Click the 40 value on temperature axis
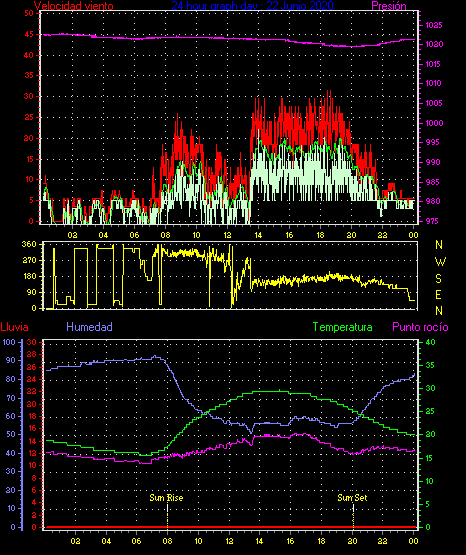Image resolution: width=466 pixels, height=555 pixels. coord(430,342)
